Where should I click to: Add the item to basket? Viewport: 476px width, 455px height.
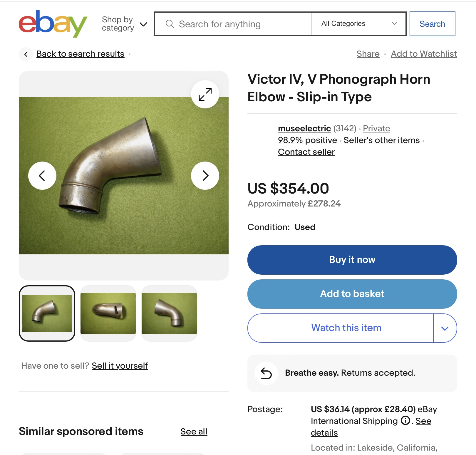pyautogui.click(x=352, y=294)
